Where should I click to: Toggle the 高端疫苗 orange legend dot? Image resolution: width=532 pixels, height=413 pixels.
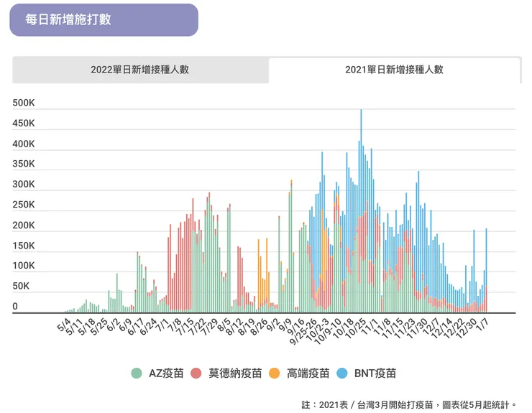(x=274, y=373)
